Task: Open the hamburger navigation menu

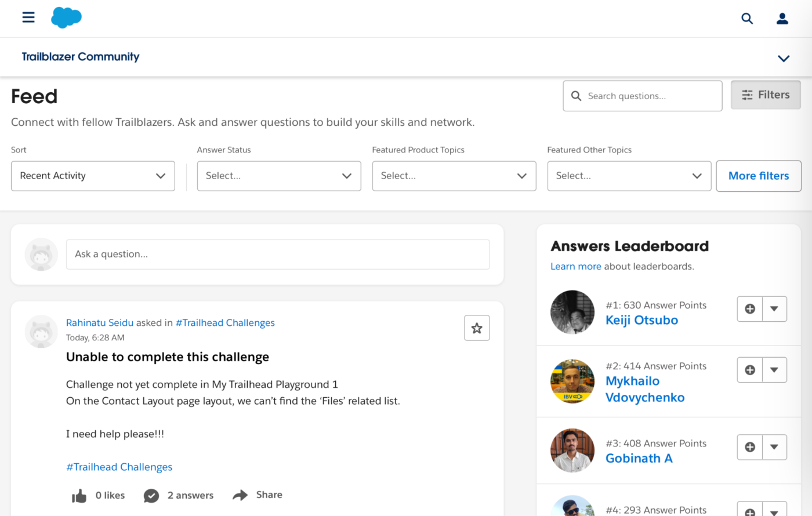Action: click(28, 17)
